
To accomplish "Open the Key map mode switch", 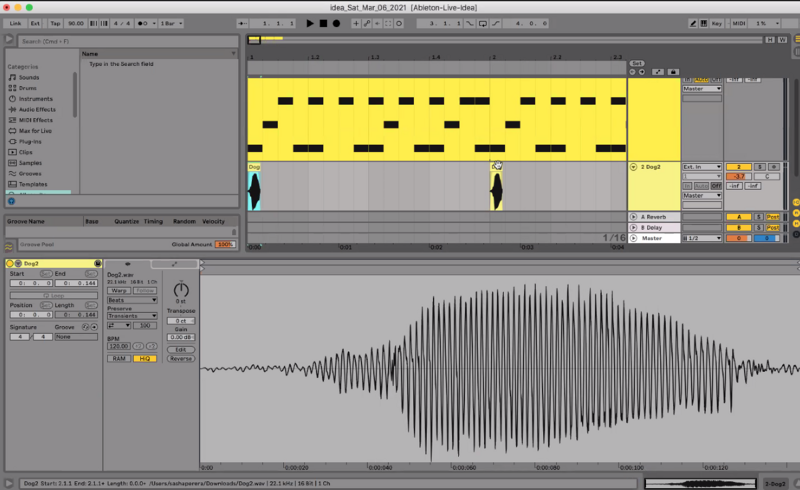I will 716,22.
